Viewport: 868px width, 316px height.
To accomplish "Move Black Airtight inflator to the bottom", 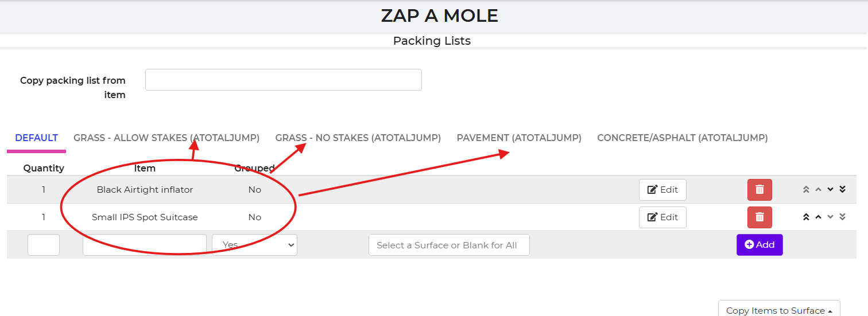I will pyautogui.click(x=842, y=190).
